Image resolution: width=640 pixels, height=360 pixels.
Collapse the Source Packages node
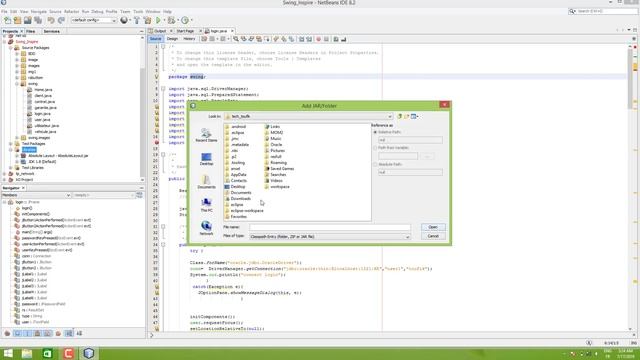coord(11,48)
